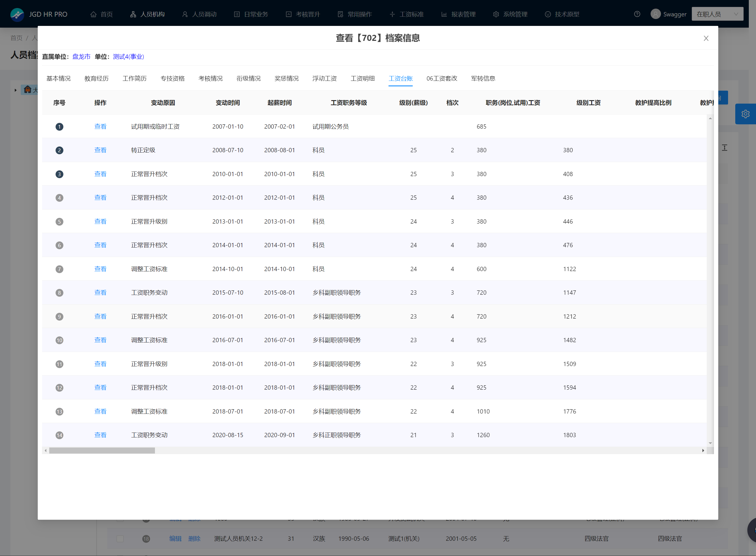Select the 乡科正职领导职务 cell

coord(336,435)
